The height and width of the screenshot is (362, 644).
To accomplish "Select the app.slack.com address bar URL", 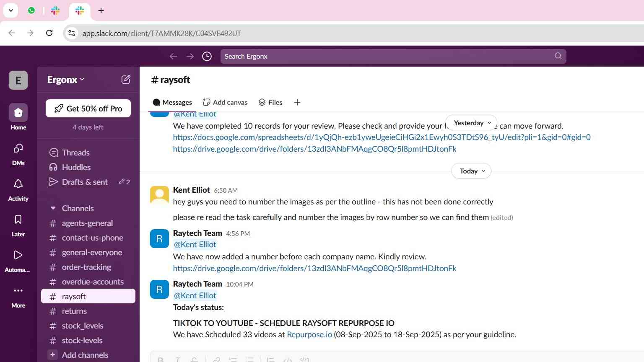I will pos(161,34).
